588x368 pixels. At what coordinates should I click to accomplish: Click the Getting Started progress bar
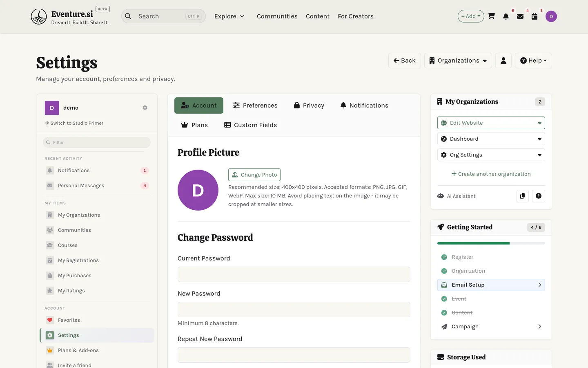(491, 243)
